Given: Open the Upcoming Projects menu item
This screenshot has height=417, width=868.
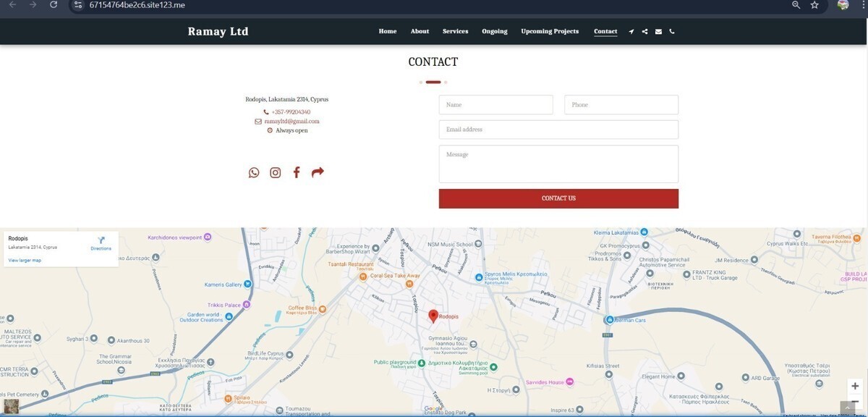Looking at the screenshot, I should [550, 31].
